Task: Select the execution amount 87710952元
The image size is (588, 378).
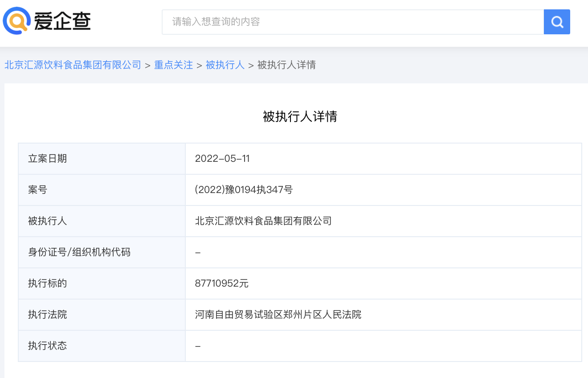Action: point(222,283)
